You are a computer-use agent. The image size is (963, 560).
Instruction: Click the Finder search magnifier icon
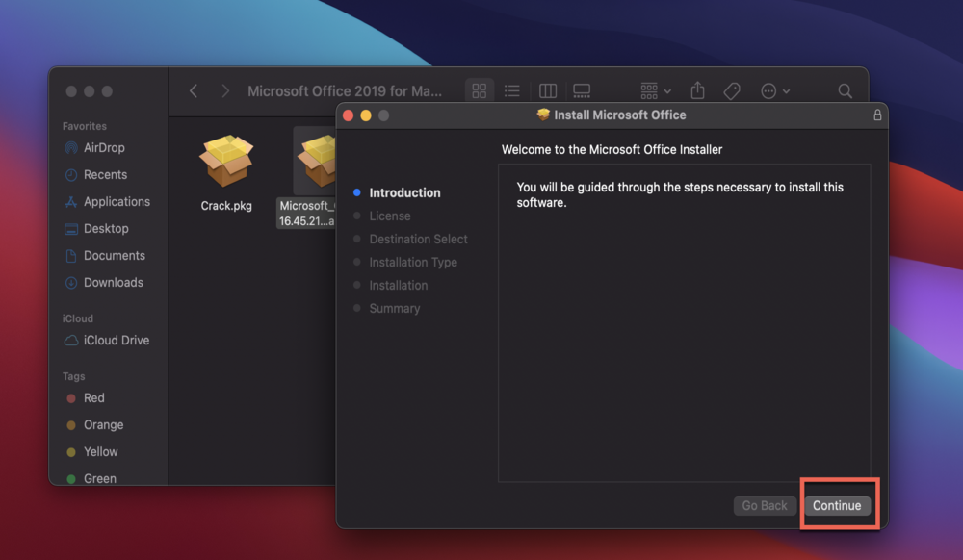(845, 91)
